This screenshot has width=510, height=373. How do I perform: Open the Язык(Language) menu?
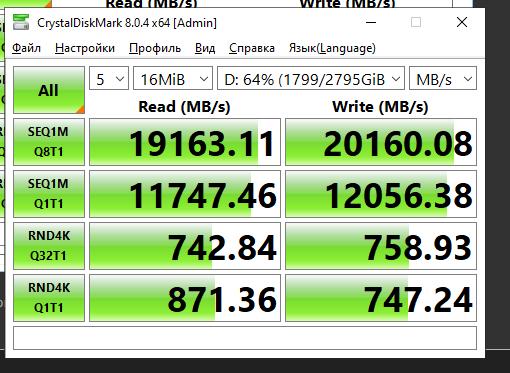point(332,48)
